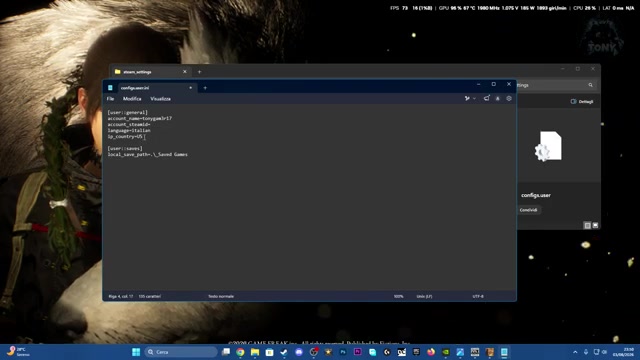This screenshot has height=360, width=640.
Task: Click the search magnifier in File Explorer
Action: click(x=590, y=85)
